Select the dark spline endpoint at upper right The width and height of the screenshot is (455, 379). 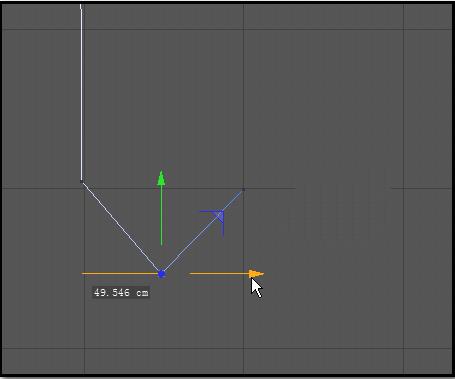click(243, 190)
